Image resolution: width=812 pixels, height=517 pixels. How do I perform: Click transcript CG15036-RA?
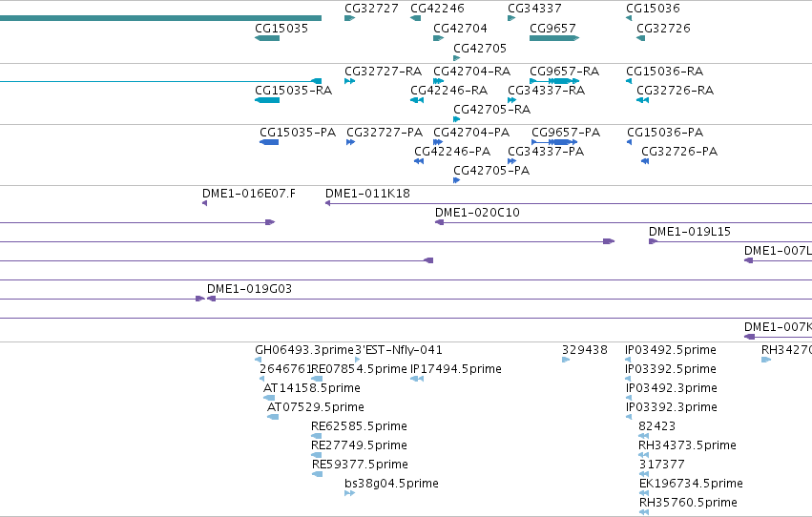pyautogui.click(x=664, y=72)
